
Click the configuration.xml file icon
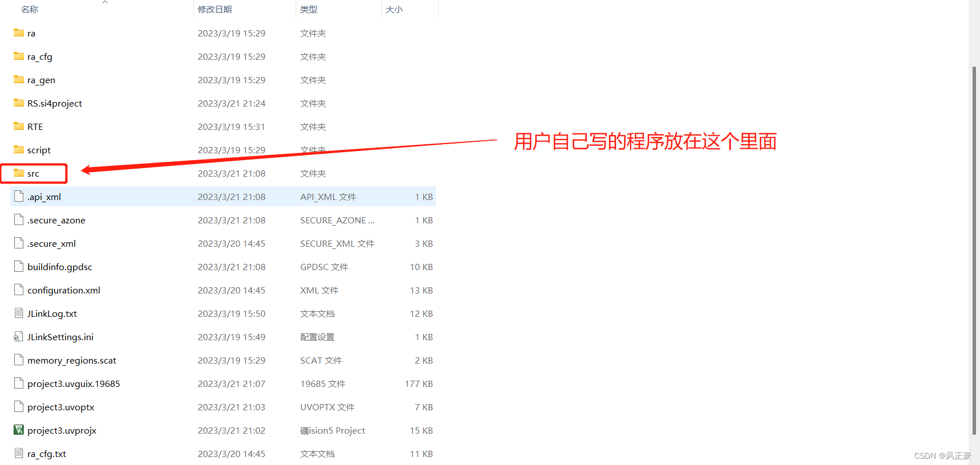19,290
